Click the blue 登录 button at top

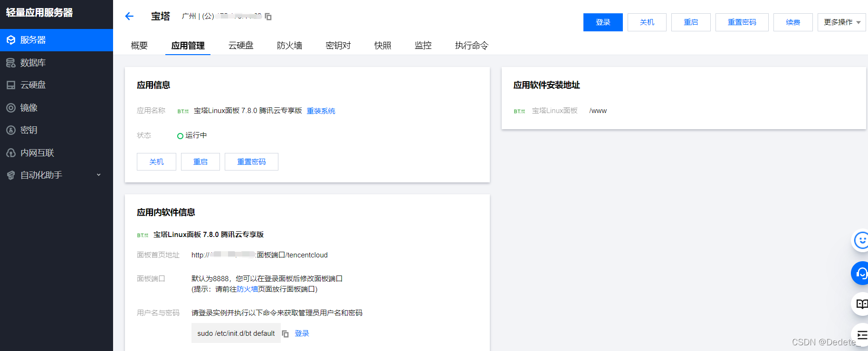tap(603, 22)
